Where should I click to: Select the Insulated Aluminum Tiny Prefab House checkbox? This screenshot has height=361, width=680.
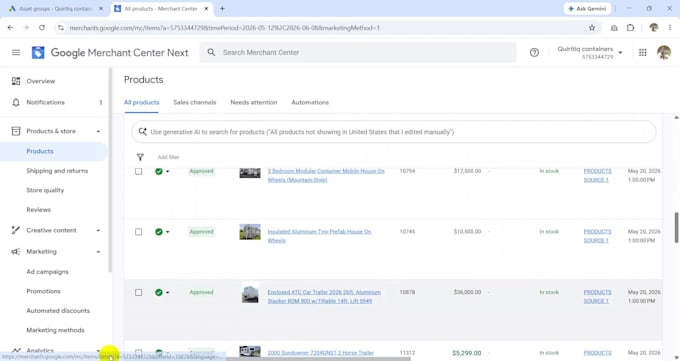[x=138, y=232]
